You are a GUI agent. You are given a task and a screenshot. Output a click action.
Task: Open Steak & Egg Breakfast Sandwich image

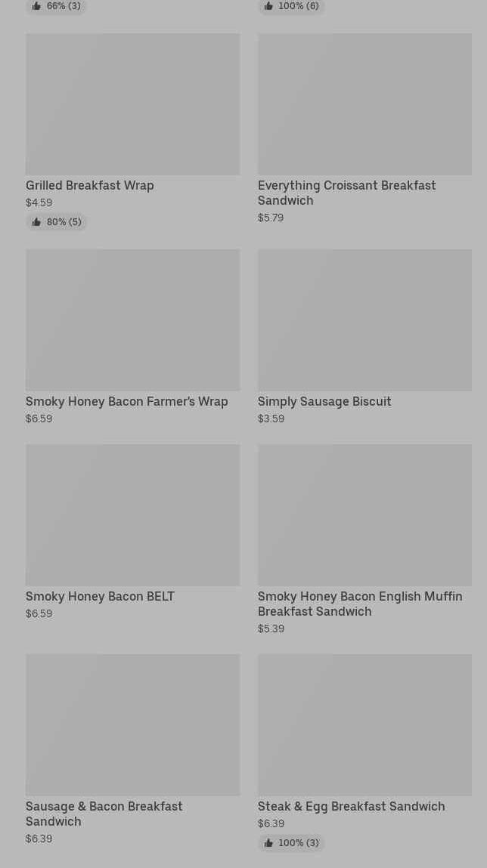(364, 725)
